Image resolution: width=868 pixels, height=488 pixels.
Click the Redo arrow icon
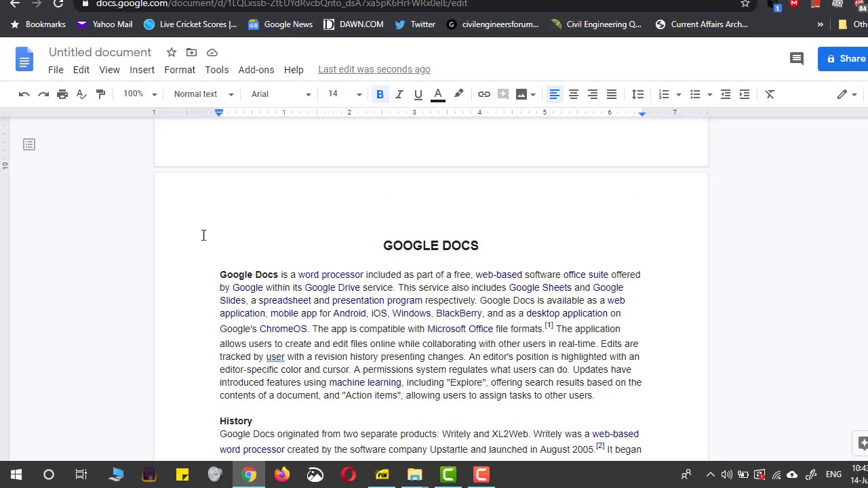[x=43, y=94]
